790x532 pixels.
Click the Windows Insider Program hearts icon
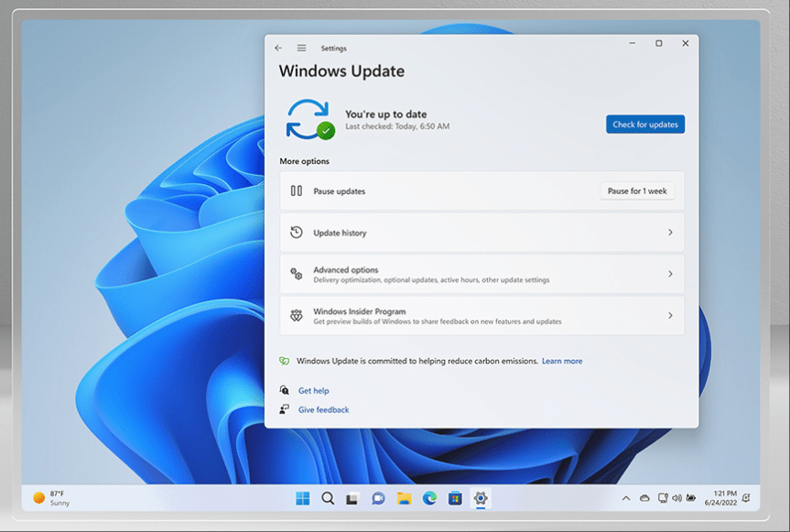point(297,315)
